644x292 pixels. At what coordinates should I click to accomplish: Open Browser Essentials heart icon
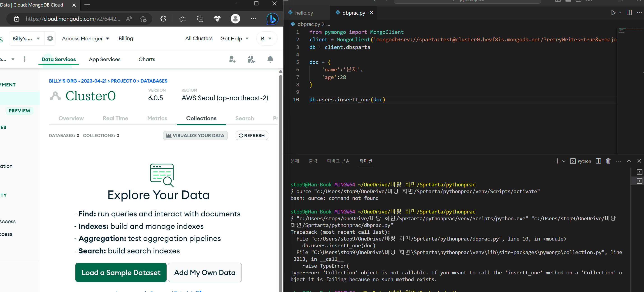pyautogui.click(x=217, y=19)
